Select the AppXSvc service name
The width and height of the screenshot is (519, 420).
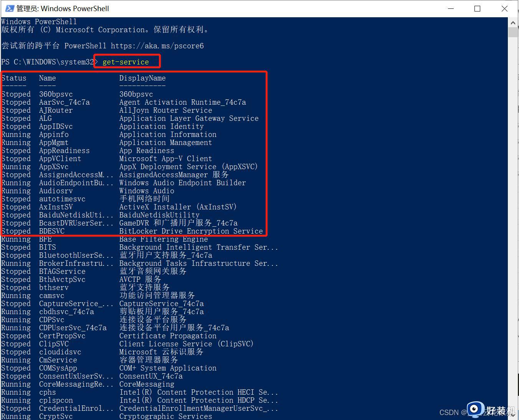click(x=54, y=167)
